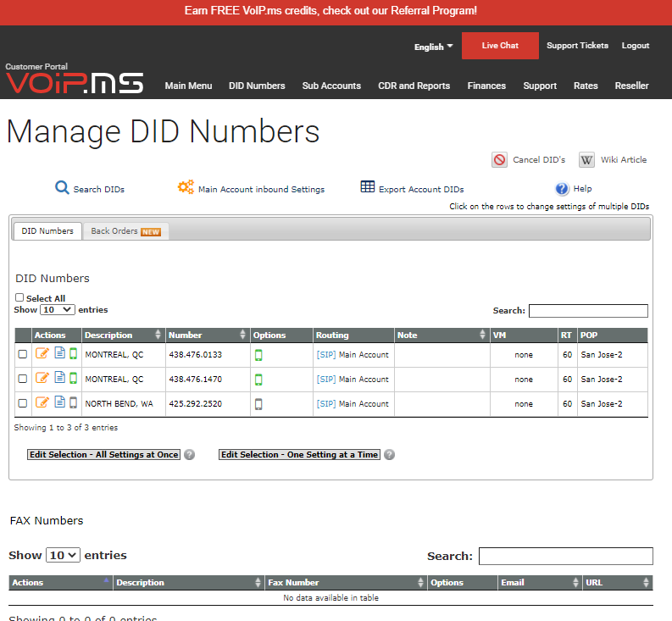This screenshot has height=621, width=672.
Task: Expand FAX Numbers show entries dropdown
Action: pyautogui.click(x=63, y=556)
